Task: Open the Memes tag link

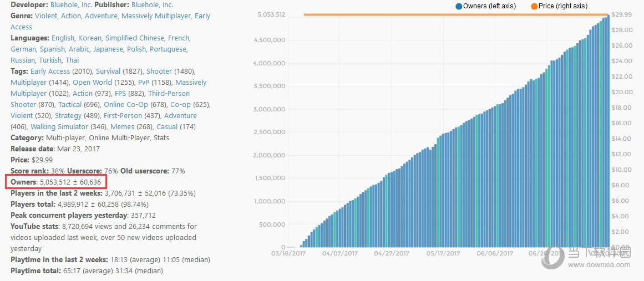Action: [x=122, y=126]
